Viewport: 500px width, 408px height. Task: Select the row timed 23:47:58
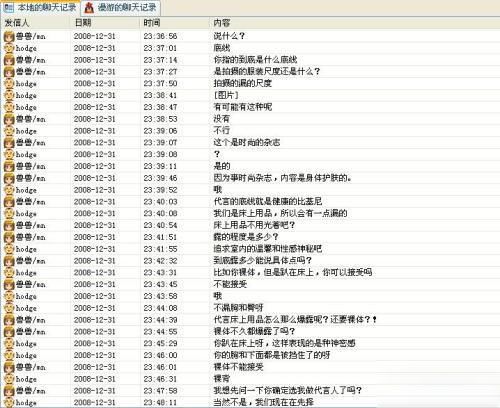(x=250, y=391)
